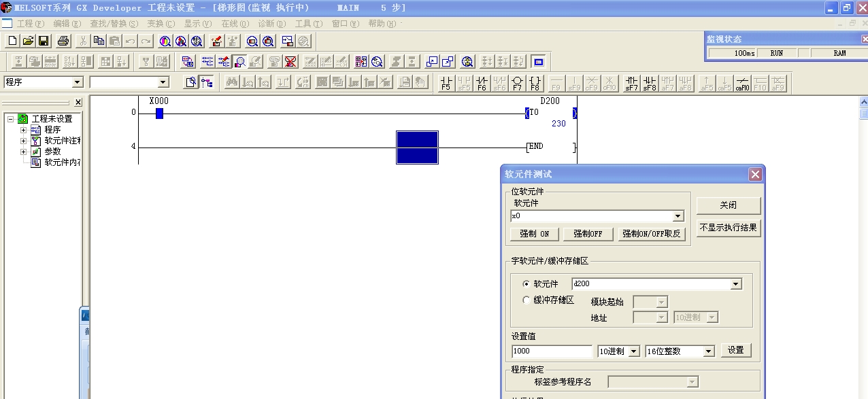Open the 在线 menu
This screenshot has height=399, width=868.
click(235, 24)
